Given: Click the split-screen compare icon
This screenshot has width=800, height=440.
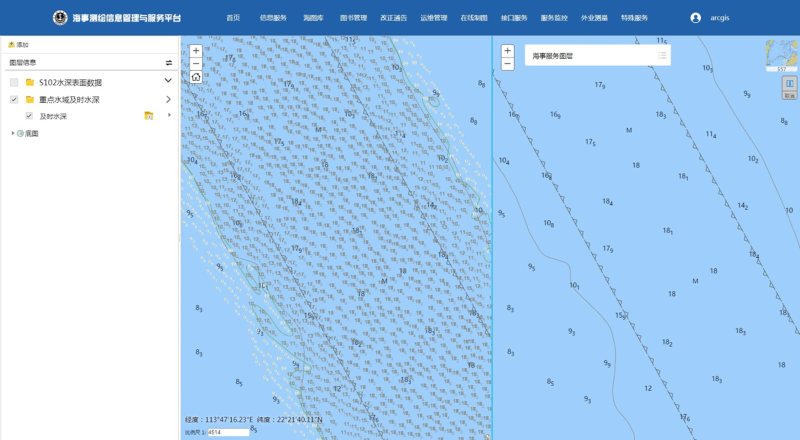Looking at the screenshot, I should [x=789, y=84].
